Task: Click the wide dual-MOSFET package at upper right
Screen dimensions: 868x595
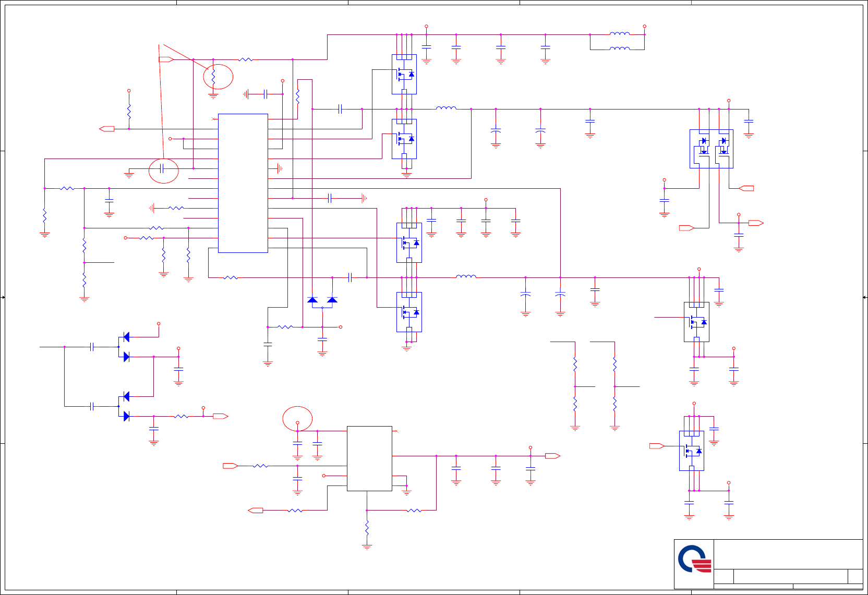Action: point(712,149)
